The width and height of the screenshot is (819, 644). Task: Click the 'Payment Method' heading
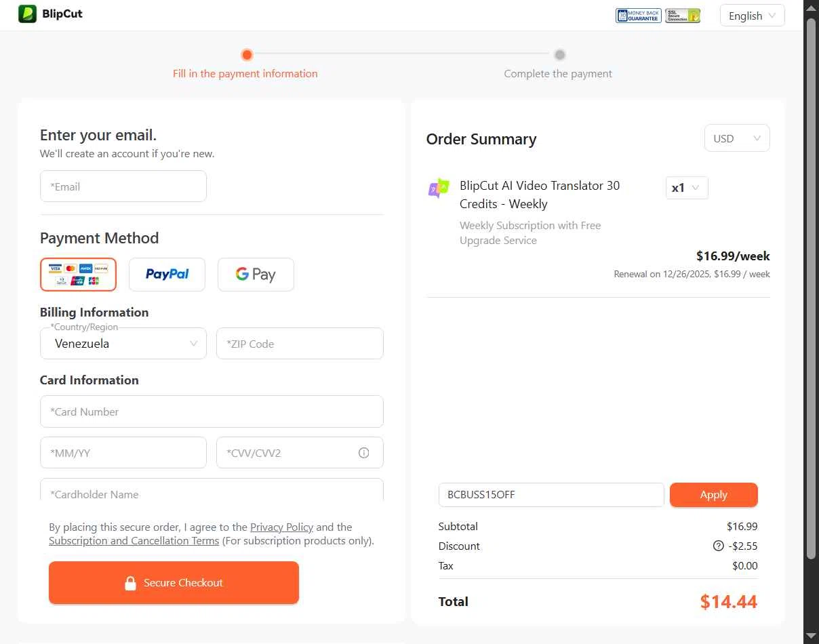[x=99, y=238]
